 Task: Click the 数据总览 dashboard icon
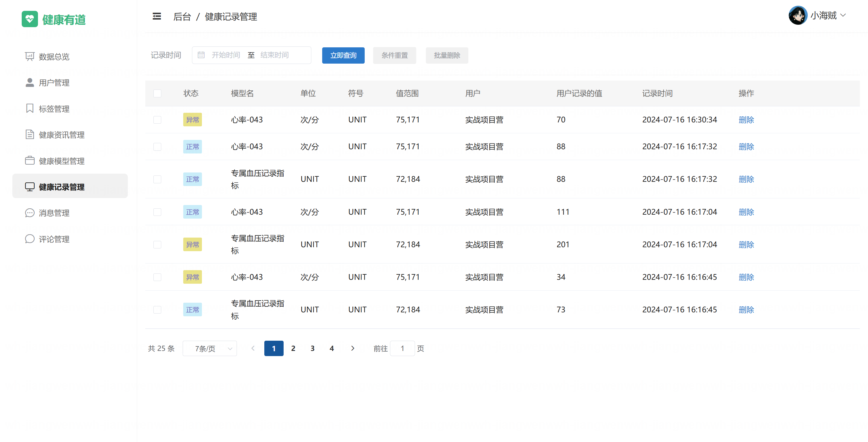point(30,56)
